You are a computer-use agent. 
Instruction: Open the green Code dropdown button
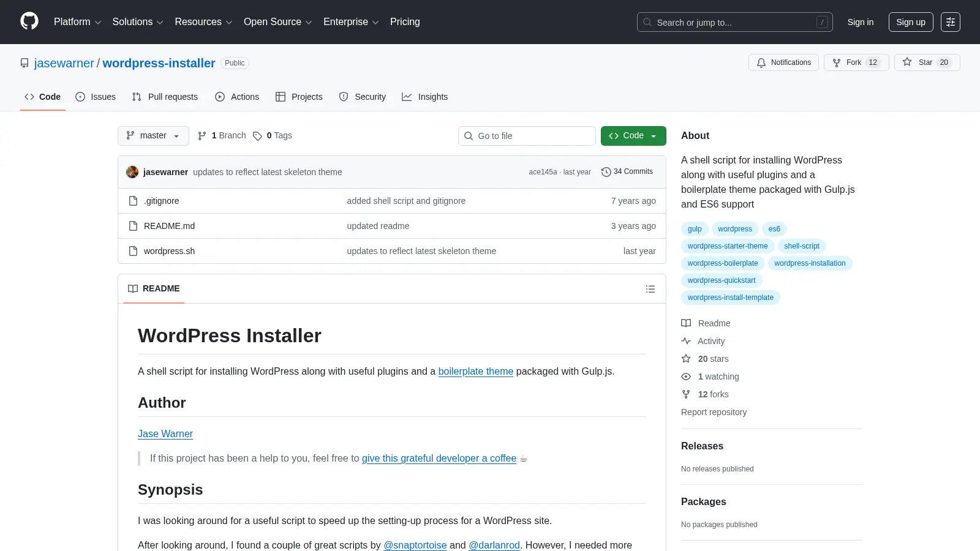coord(633,136)
